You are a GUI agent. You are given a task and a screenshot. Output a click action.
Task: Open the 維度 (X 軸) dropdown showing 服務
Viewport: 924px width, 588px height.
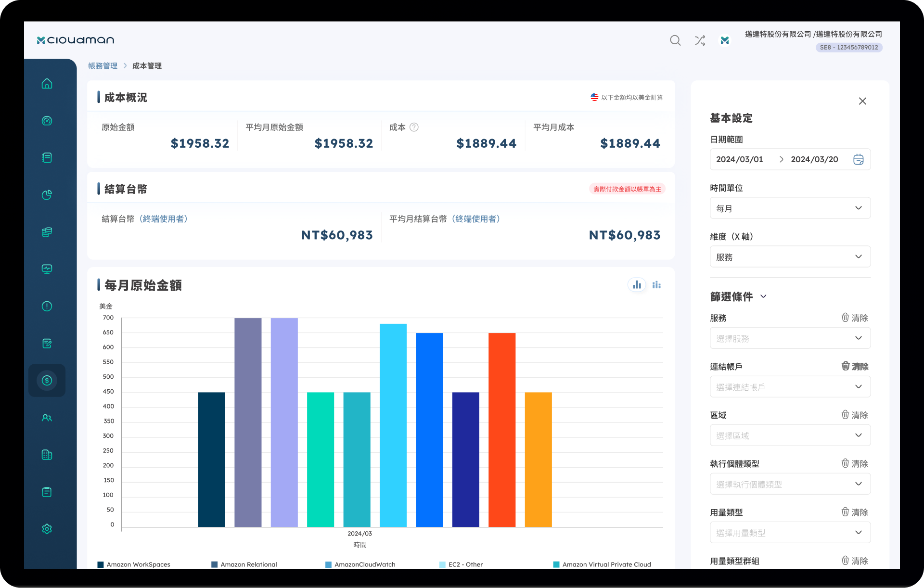tap(790, 256)
